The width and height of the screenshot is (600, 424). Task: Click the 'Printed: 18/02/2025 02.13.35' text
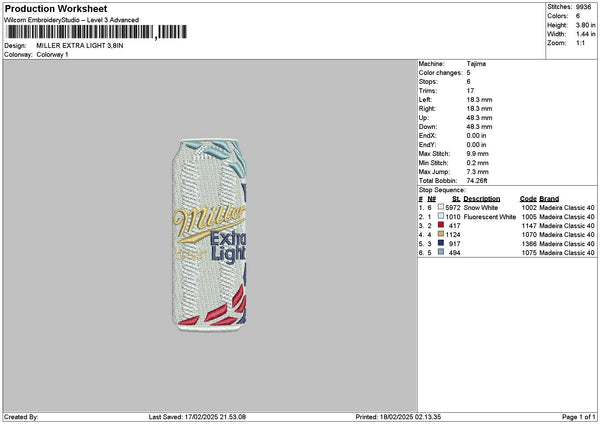398,417
